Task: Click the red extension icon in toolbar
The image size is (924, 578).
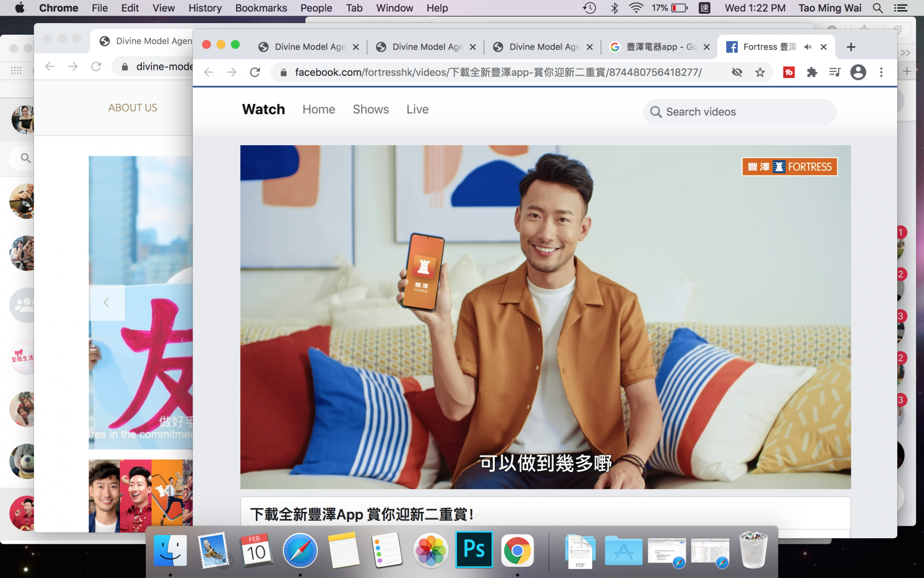Action: coord(789,72)
